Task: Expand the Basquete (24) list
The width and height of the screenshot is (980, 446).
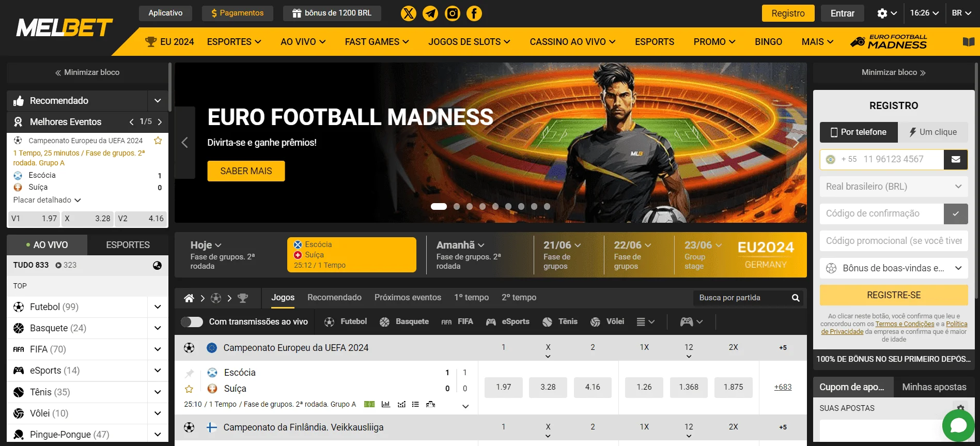Action: 158,328
